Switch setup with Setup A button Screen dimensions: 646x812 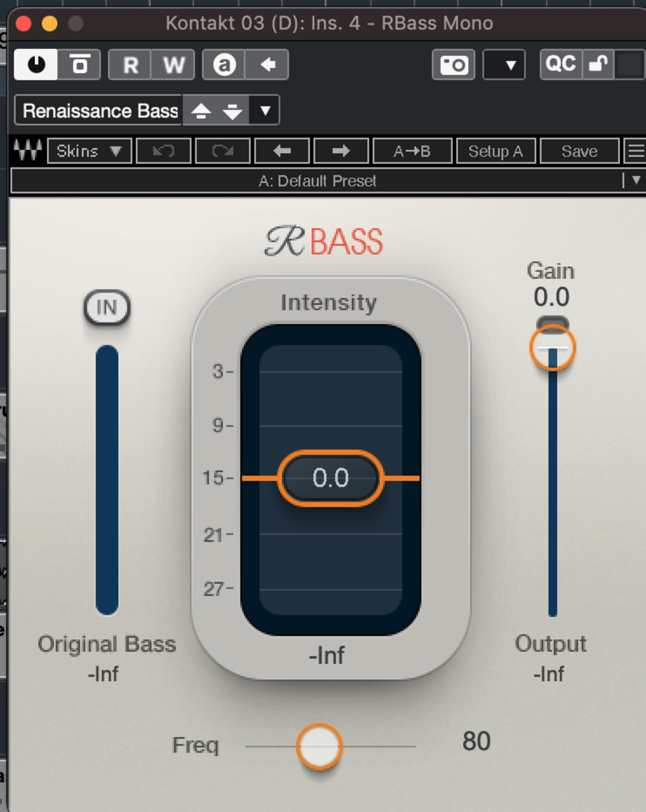(x=495, y=151)
